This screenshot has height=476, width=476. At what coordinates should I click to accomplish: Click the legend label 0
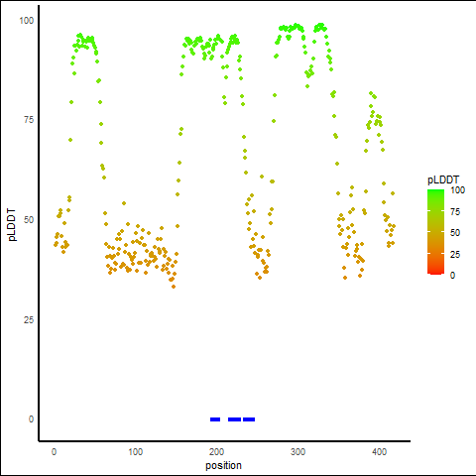(x=453, y=276)
